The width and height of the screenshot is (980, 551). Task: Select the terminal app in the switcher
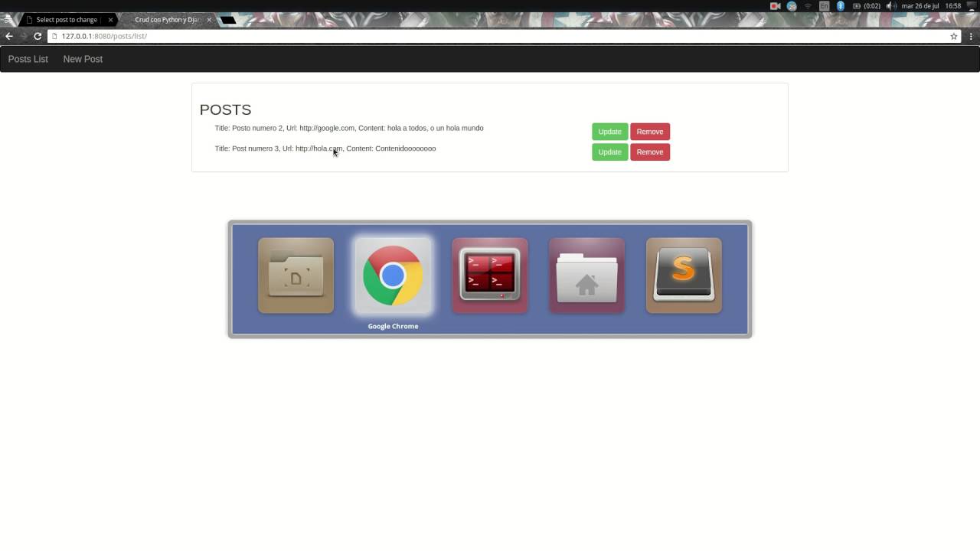pyautogui.click(x=490, y=275)
